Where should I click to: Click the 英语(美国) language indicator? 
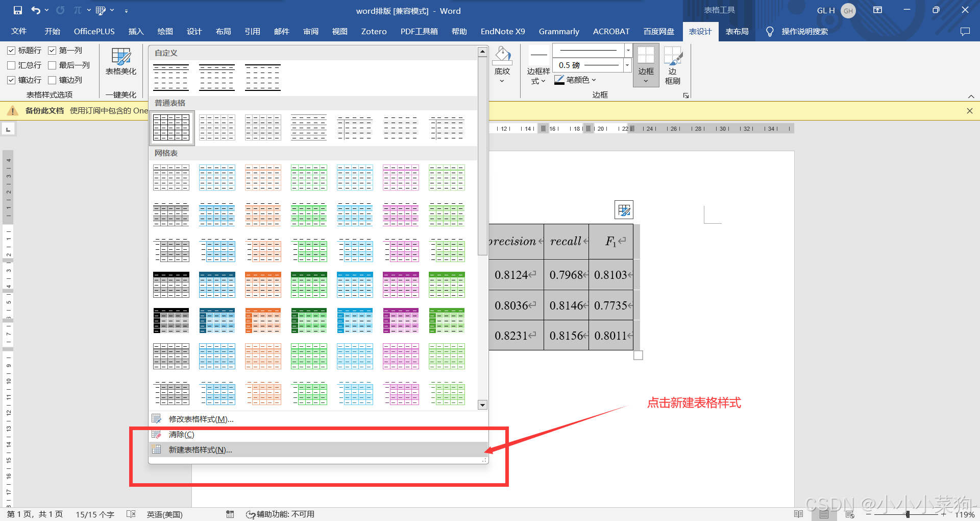pyautogui.click(x=164, y=514)
